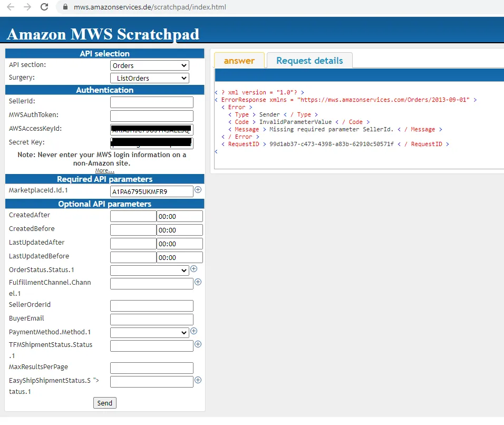Click the CreatedBefore time field 00:00
Viewport: 504px width, 425px height.
(180, 230)
